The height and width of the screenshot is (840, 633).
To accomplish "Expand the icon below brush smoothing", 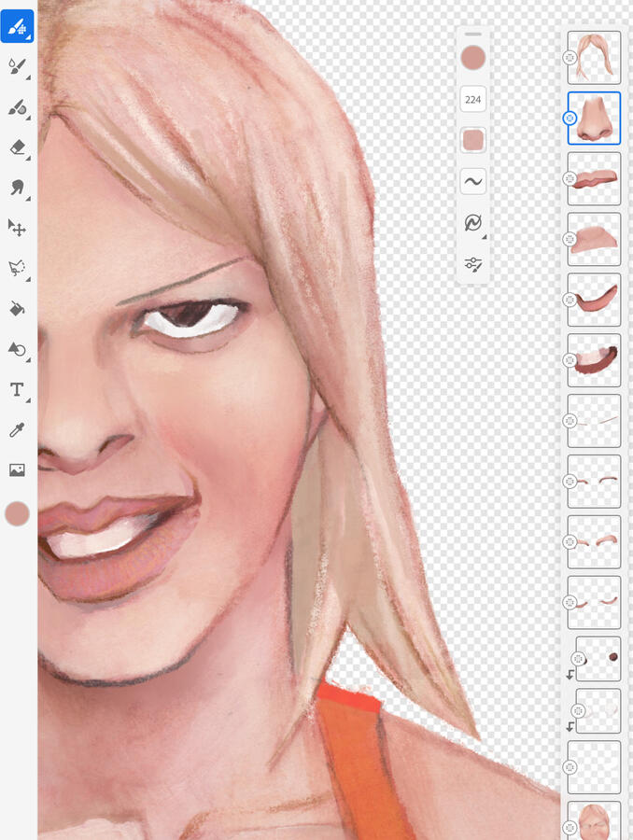I will click(x=472, y=223).
